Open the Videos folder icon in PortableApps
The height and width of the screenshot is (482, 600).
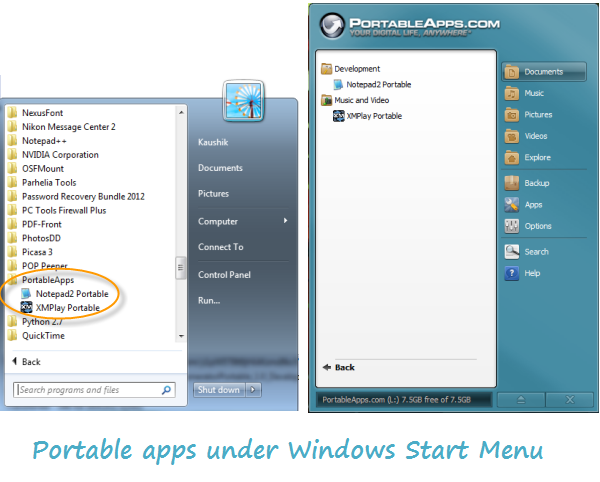click(512, 136)
